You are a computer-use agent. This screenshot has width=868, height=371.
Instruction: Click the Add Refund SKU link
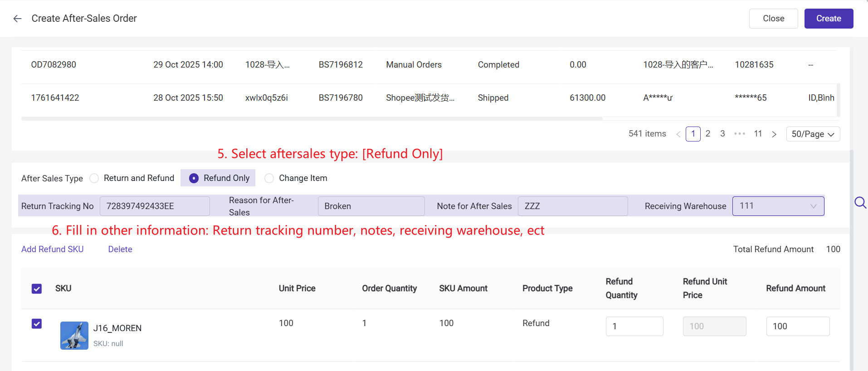[53, 249]
